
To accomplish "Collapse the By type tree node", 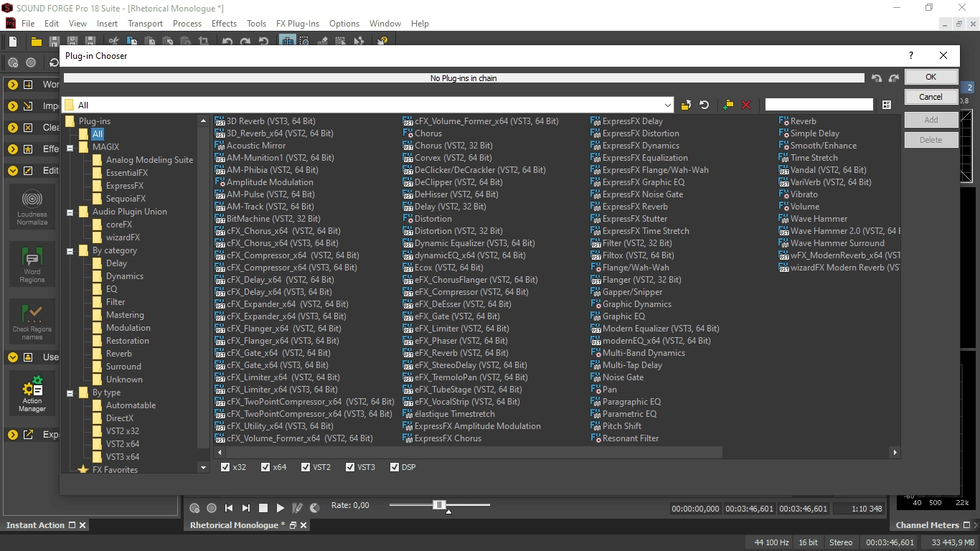I will tap(70, 392).
